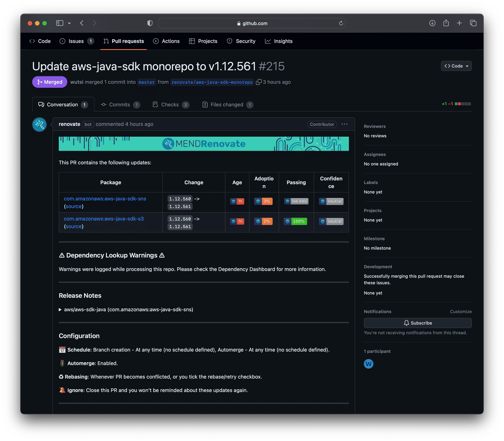The height and width of the screenshot is (441, 504).
Task: Click age badge in sns row
Action: click(x=237, y=201)
